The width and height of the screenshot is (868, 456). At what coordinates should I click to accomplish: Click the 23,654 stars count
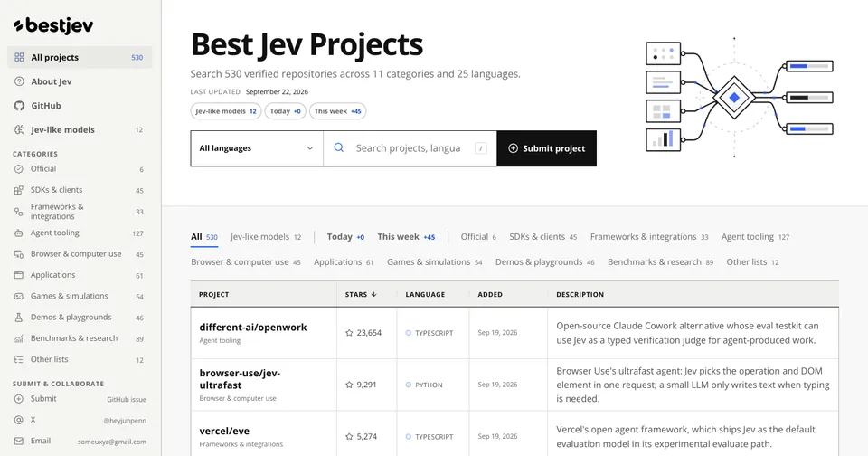click(x=369, y=333)
